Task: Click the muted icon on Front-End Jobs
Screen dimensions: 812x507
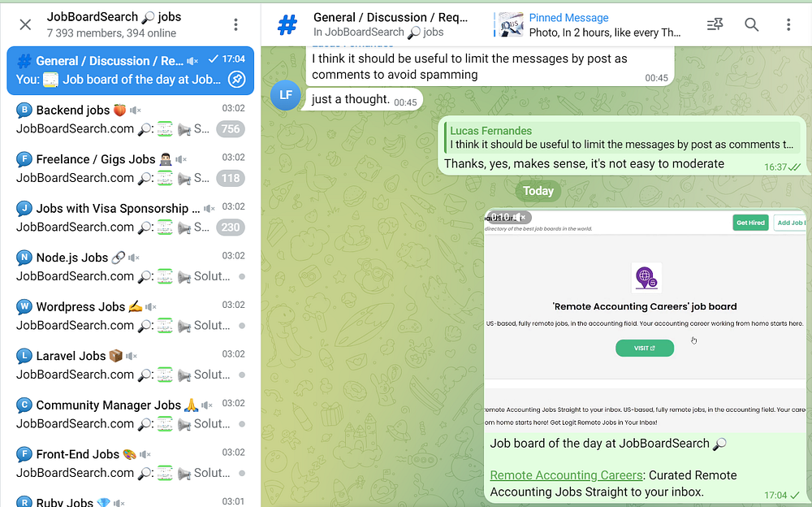Action: [145, 455]
